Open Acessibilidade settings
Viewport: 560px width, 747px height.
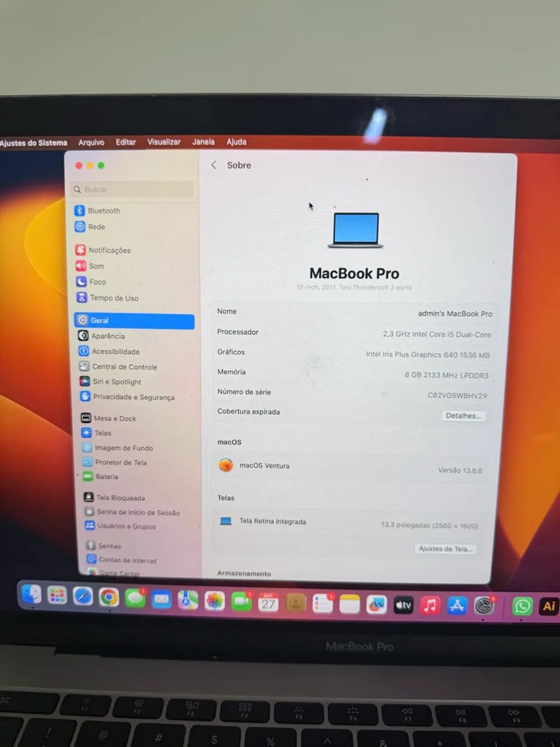pos(109,351)
